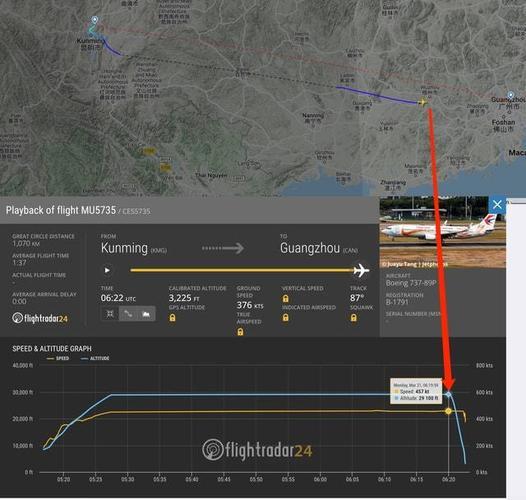The width and height of the screenshot is (526, 500).
Task: Click the yellow playback progress bar
Action: (242, 270)
